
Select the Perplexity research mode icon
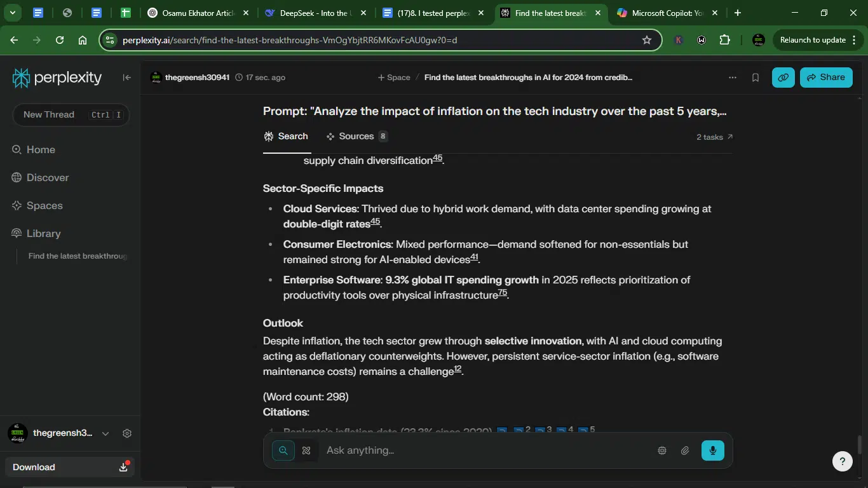coord(306,451)
